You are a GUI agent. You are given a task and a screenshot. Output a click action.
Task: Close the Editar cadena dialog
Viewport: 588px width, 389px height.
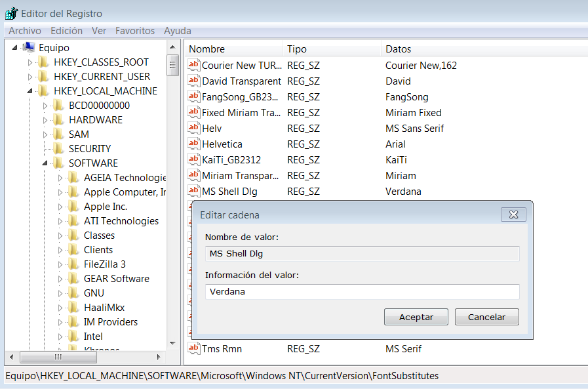pyautogui.click(x=513, y=215)
